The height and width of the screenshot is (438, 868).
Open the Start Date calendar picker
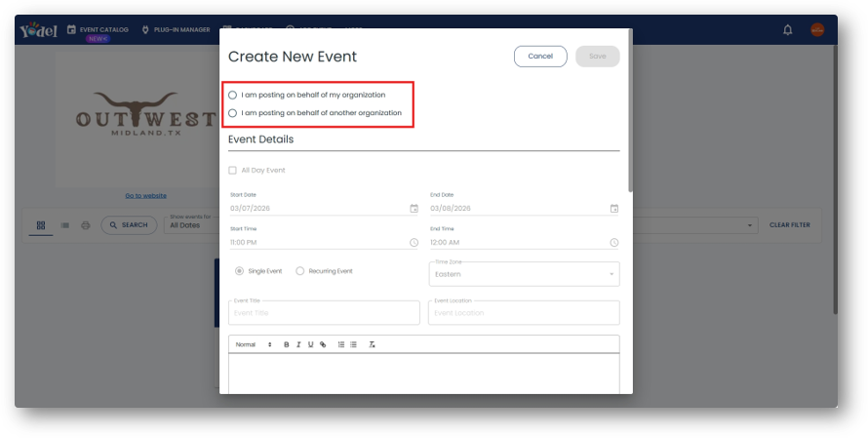pyautogui.click(x=414, y=209)
